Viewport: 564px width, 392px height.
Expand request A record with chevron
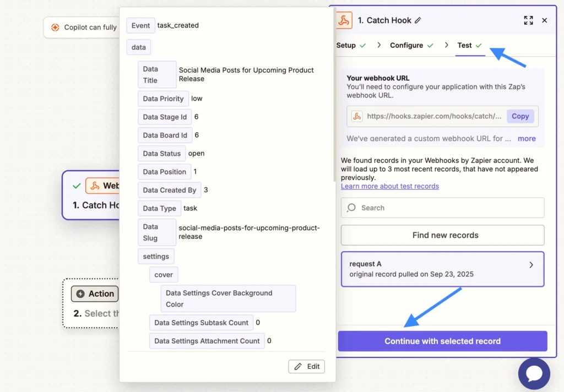531,265
